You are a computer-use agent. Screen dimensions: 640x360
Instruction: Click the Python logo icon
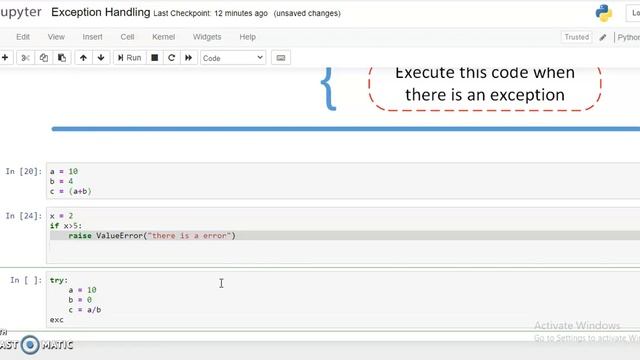point(604,13)
